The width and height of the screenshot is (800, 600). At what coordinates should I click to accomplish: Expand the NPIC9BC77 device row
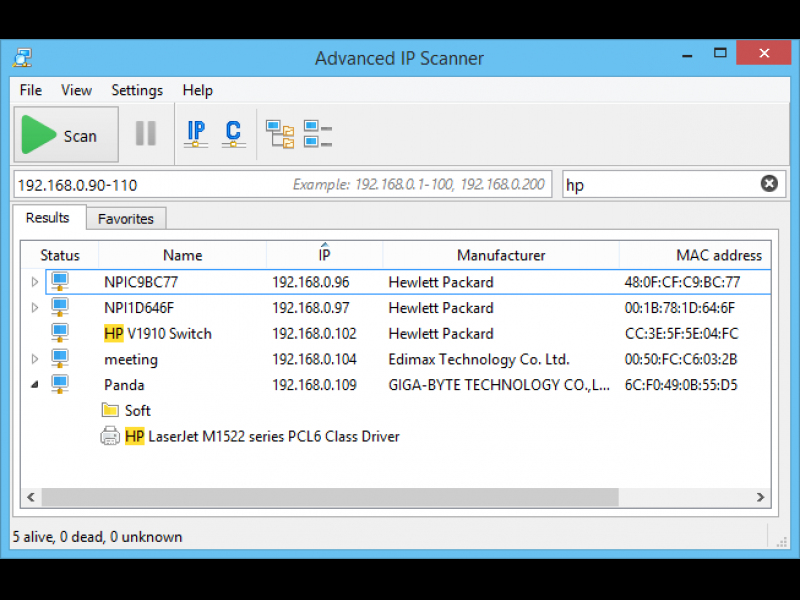click(x=35, y=282)
